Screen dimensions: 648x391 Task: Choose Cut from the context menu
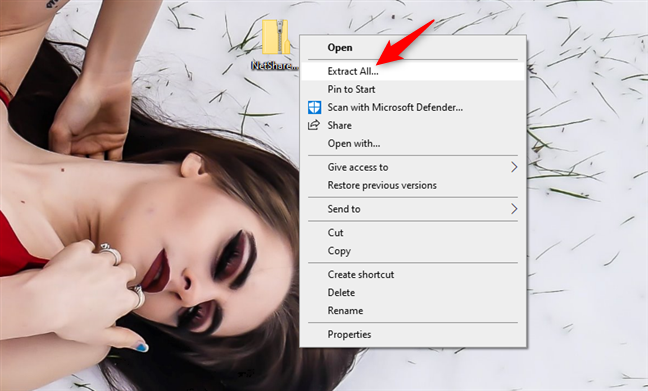click(x=413, y=233)
